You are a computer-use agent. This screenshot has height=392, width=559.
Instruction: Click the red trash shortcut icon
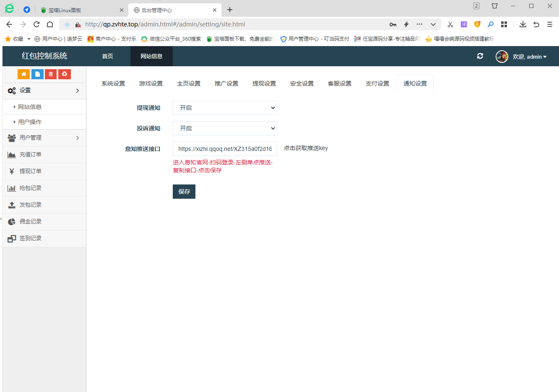(x=51, y=74)
